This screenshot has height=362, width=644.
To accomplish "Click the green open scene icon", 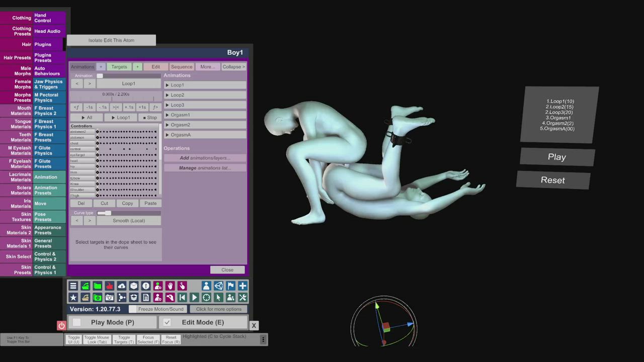I will click(x=85, y=286).
